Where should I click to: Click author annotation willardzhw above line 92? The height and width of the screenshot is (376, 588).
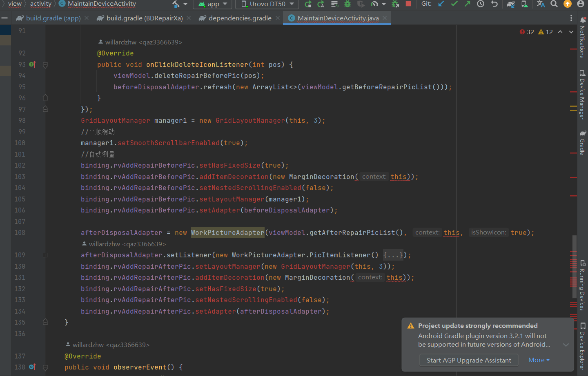pos(140,42)
